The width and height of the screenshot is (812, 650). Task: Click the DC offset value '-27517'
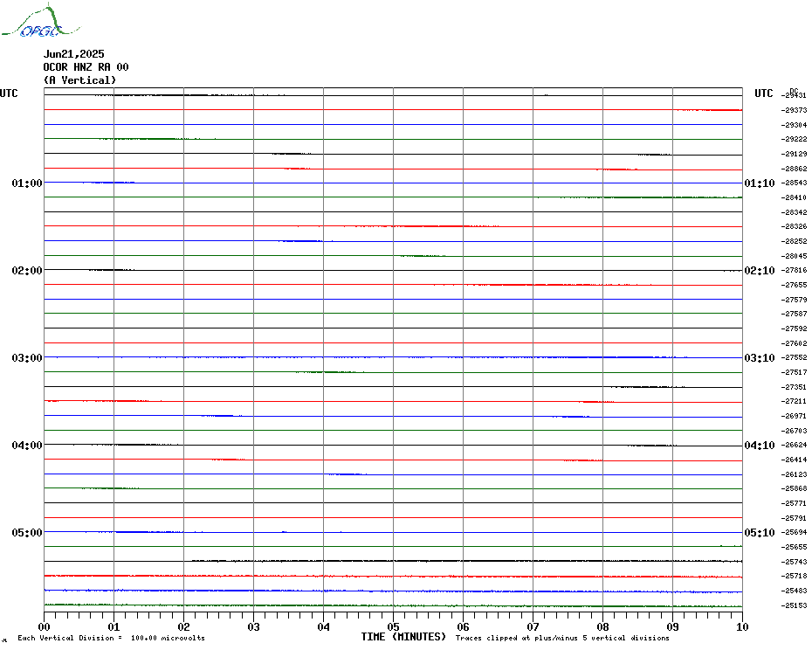click(794, 372)
